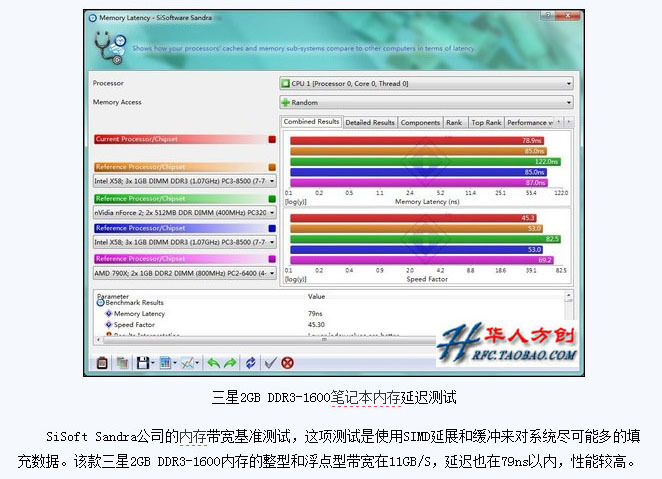Open the orange reference Intel X58 dropdown
662x479 pixels.
[x=184, y=181]
